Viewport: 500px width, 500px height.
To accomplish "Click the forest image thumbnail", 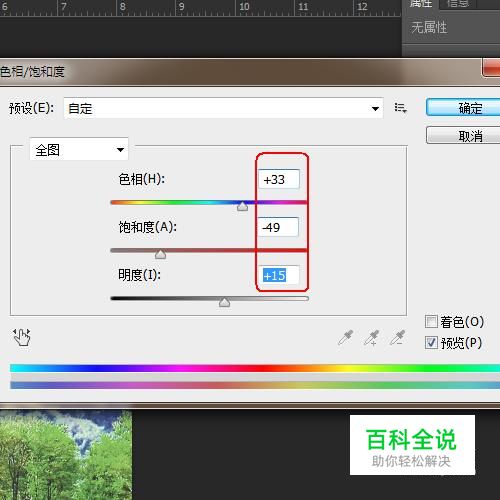I will click(x=66, y=455).
